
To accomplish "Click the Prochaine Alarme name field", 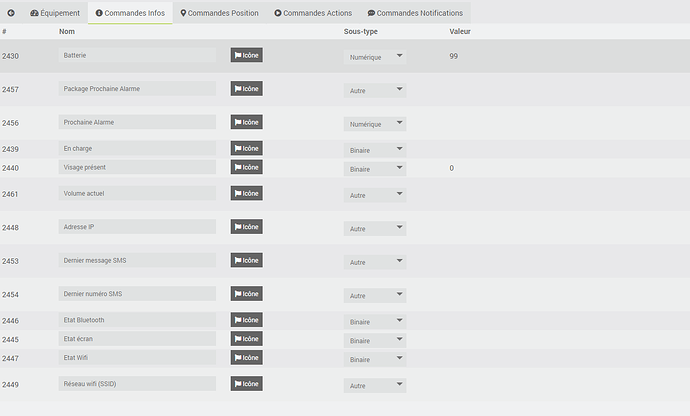I will tap(137, 122).
